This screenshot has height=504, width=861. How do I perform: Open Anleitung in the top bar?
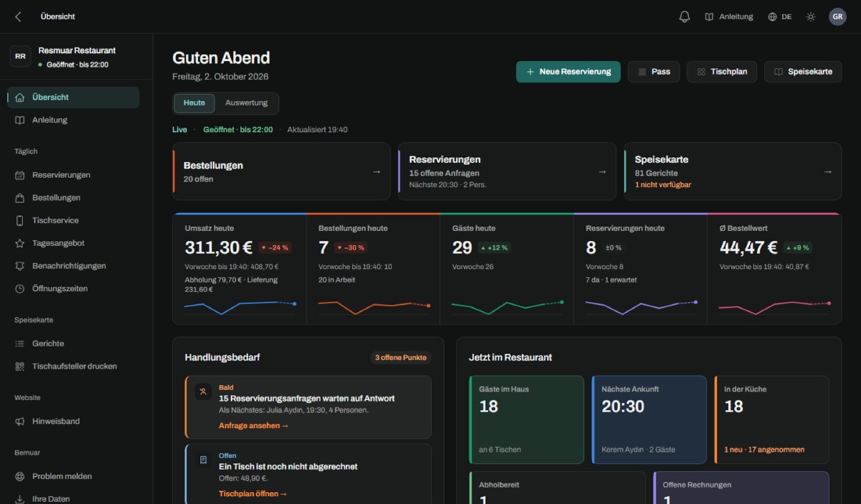729,16
